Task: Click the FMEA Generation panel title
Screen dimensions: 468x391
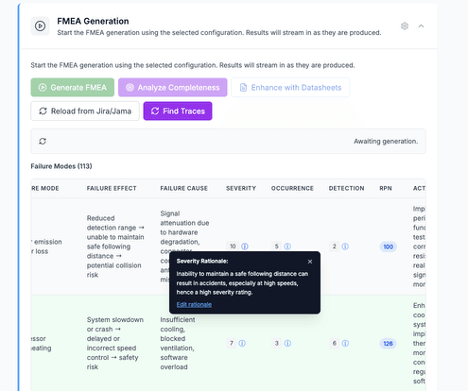Action: pos(93,21)
